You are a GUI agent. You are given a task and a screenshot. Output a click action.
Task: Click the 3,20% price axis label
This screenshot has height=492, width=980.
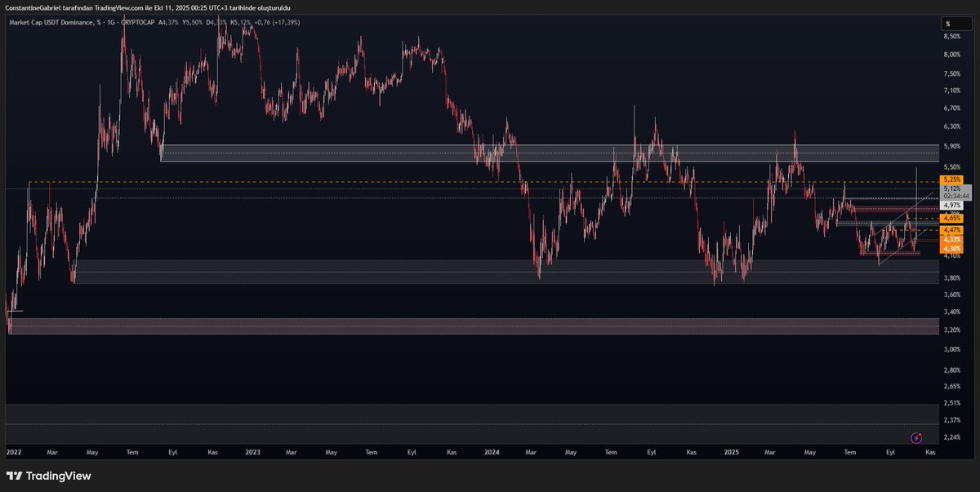(x=952, y=330)
